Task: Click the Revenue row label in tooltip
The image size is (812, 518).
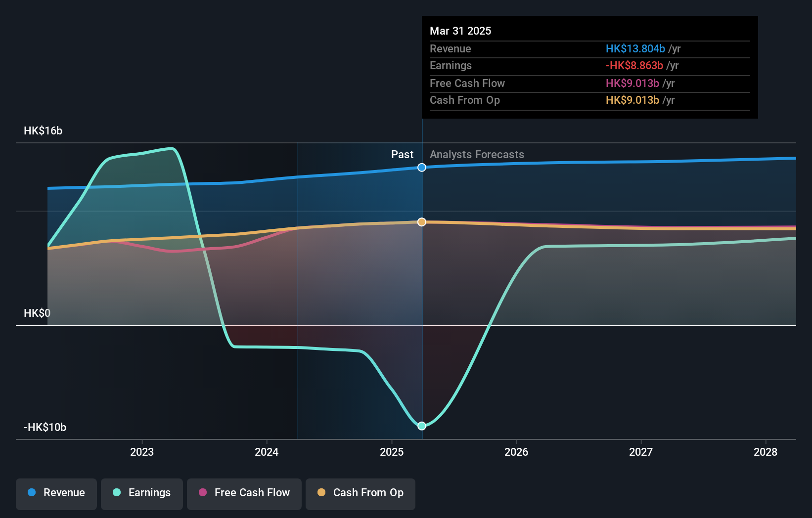Action: [450, 48]
